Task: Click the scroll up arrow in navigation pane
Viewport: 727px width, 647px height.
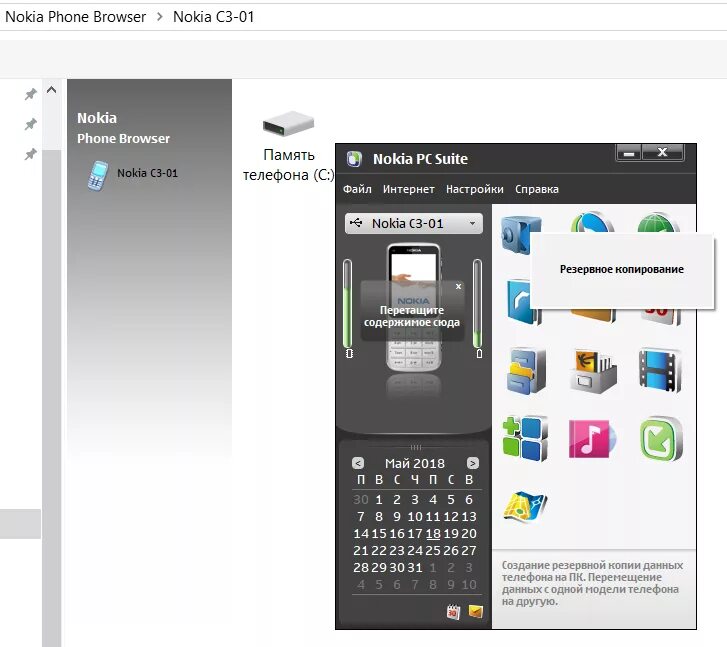Action: coord(51,90)
